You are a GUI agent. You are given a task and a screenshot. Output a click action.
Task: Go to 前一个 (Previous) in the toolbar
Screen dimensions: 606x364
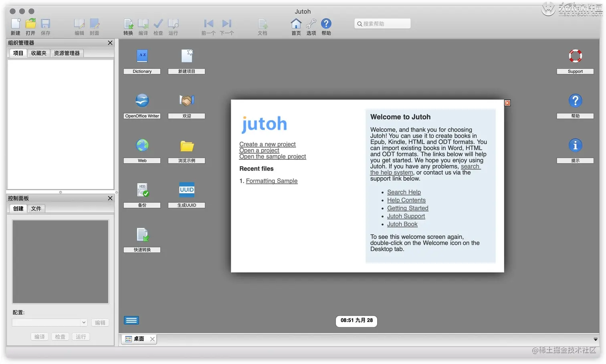click(208, 24)
